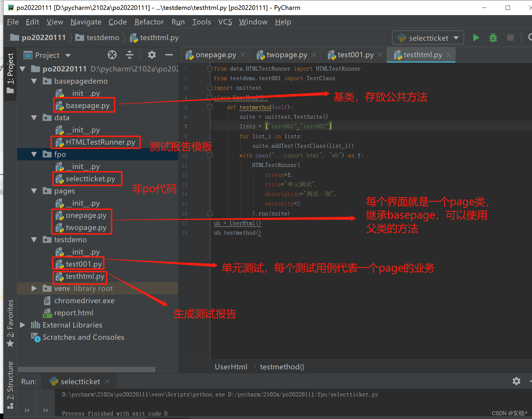Click the Project panel horizontal scrollbar
Image resolution: width=532 pixels, height=419 pixels.
pyautogui.click(x=86, y=369)
